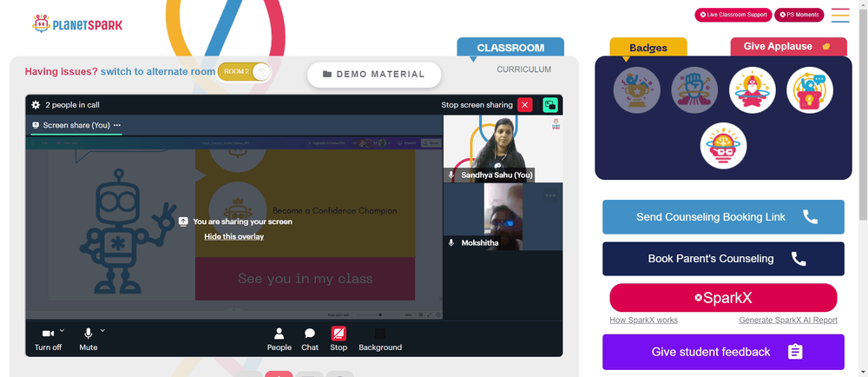Switch to the CLASSROOM tab
868x377 pixels.
click(x=510, y=48)
